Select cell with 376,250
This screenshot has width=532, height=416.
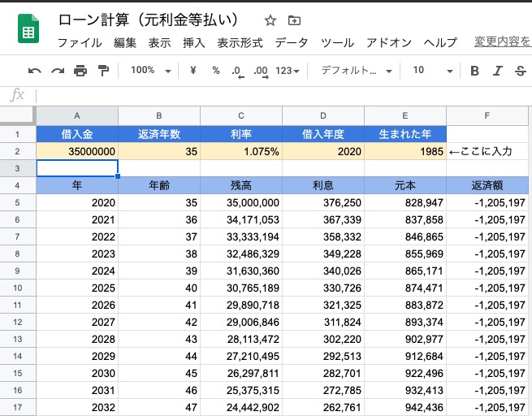pyautogui.click(x=323, y=202)
